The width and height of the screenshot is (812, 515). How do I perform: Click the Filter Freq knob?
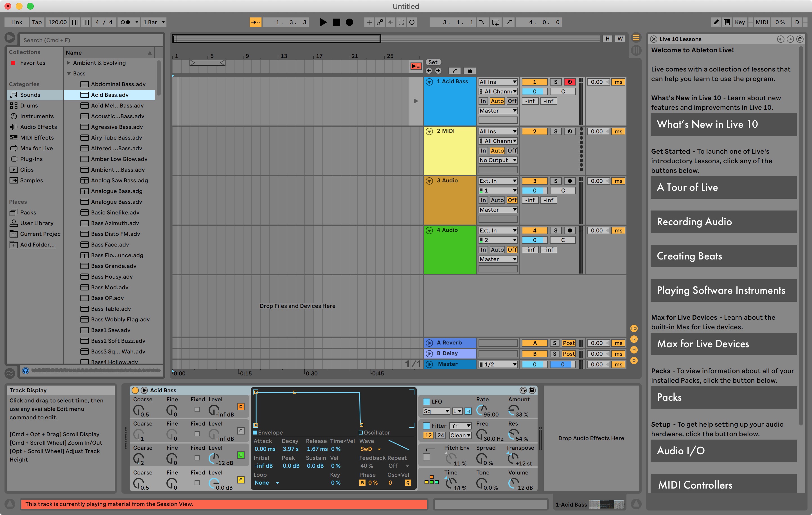pos(481,434)
